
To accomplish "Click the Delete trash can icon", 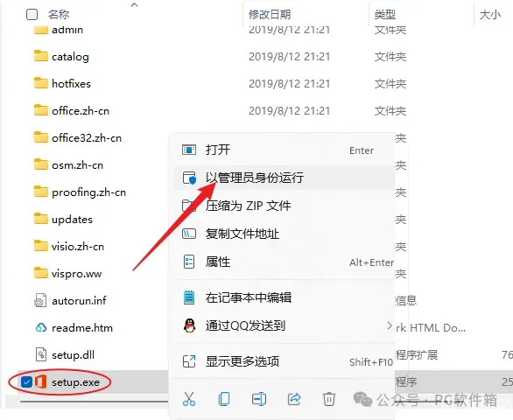I will pyautogui.click(x=329, y=399).
